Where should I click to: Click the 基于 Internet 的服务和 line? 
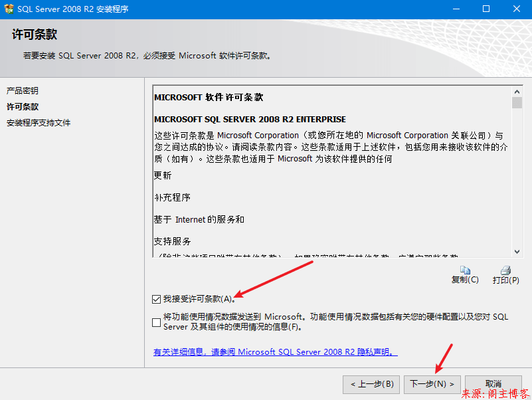tap(199, 220)
